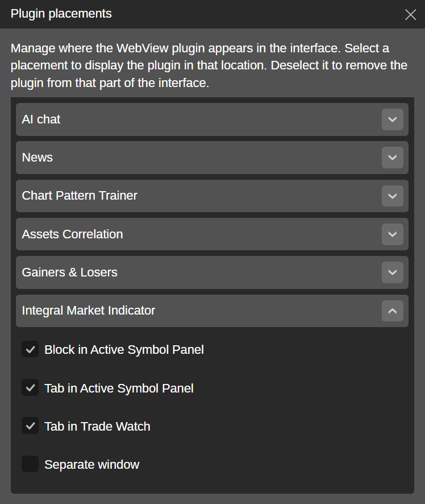Expand Chart Pattern Trainer using its chevron
425x504 pixels.
point(392,196)
